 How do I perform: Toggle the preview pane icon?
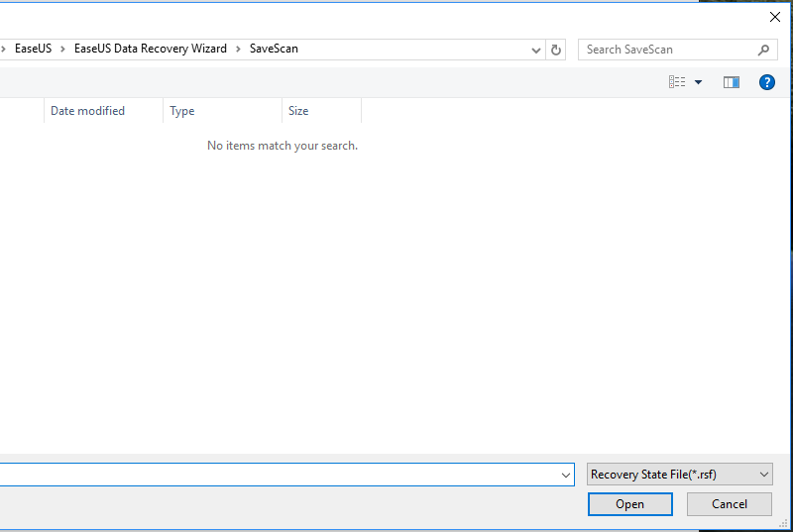pyautogui.click(x=732, y=82)
